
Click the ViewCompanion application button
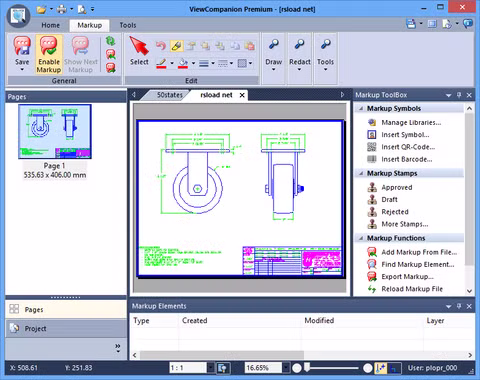click(x=18, y=16)
